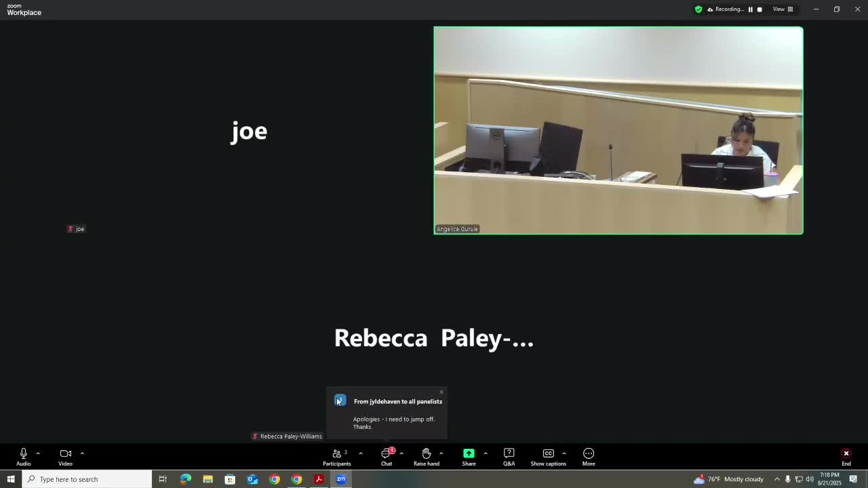Expand the Share options caret
868x488 pixels.
tap(485, 453)
